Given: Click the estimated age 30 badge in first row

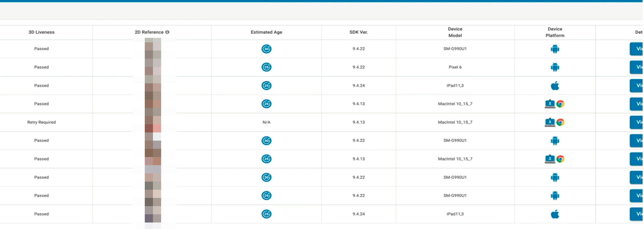Looking at the screenshot, I should point(266,49).
